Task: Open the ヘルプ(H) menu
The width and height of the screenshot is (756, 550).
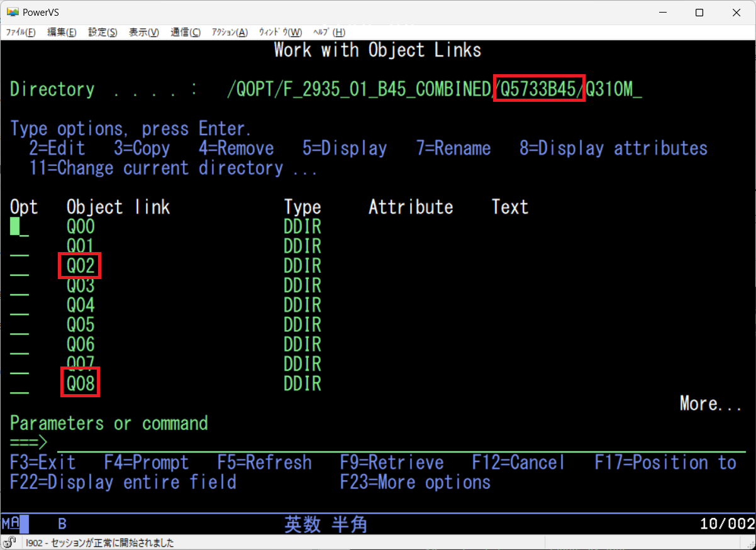Action: coord(329,32)
